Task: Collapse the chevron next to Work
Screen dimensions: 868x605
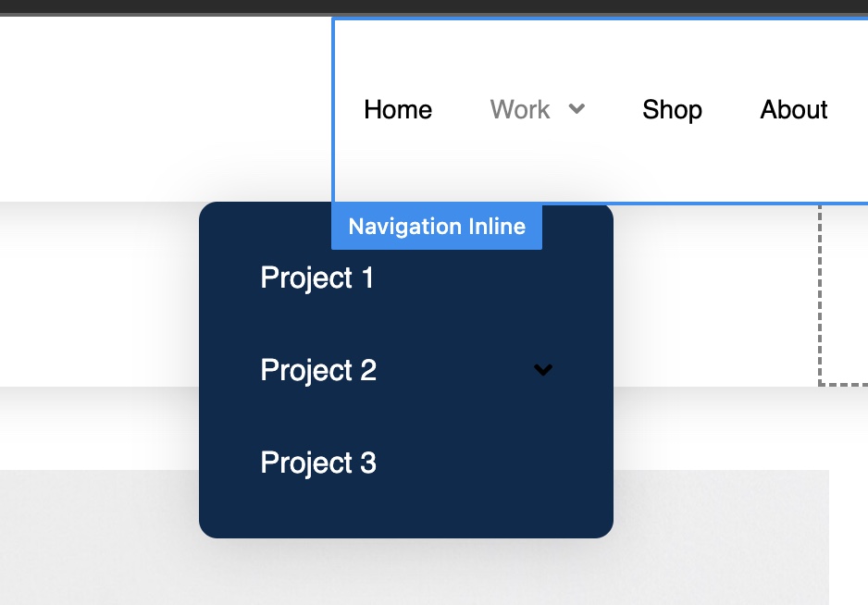Action: (x=577, y=108)
